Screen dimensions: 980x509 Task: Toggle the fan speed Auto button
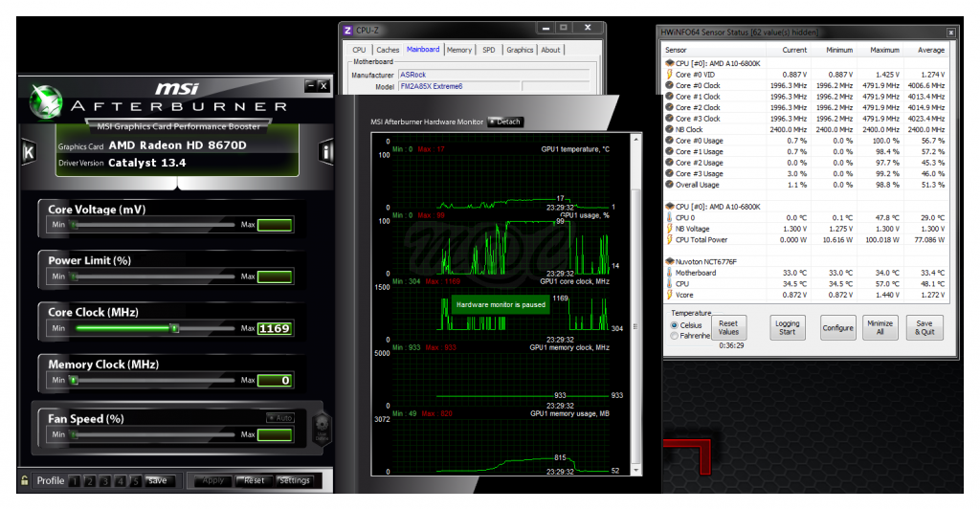280,418
